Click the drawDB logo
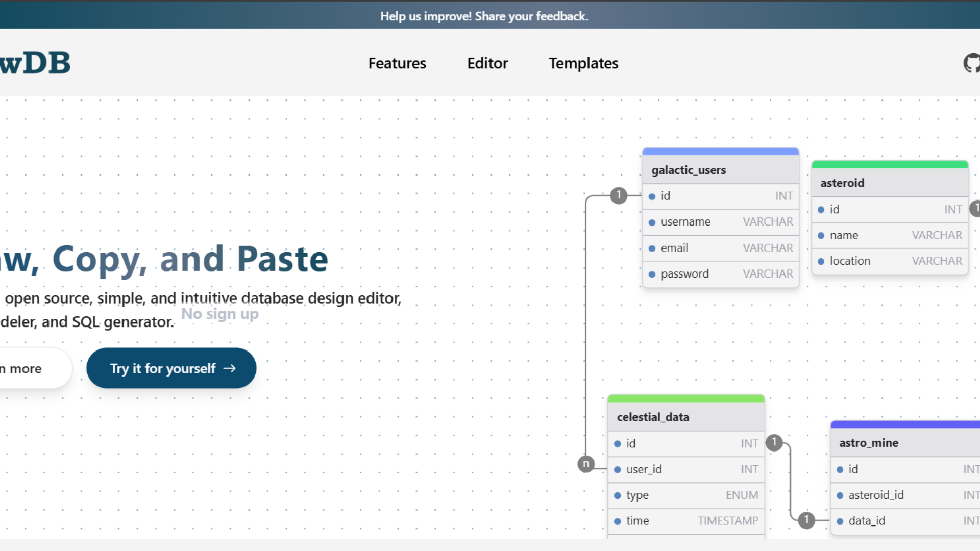This screenshot has height=551, width=980. point(36,62)
